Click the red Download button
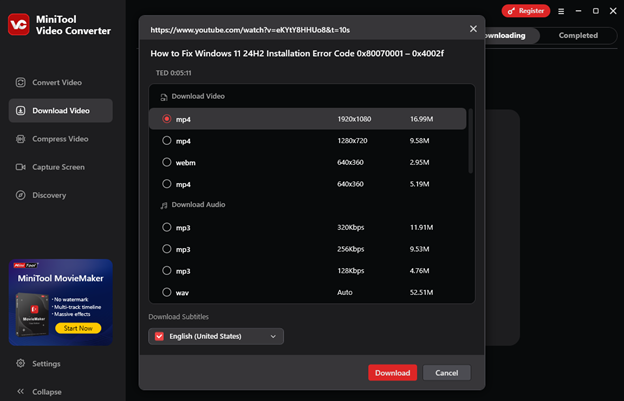The width and height of the screenshot is (624, 401). tap(392, 373)
